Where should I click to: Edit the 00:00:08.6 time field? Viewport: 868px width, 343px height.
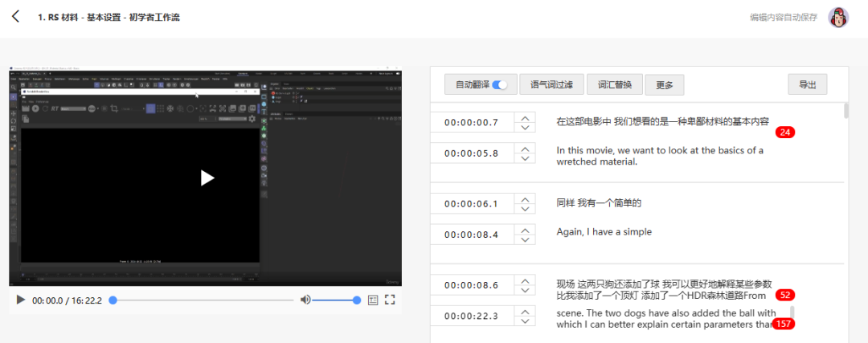tap(473, 285)
